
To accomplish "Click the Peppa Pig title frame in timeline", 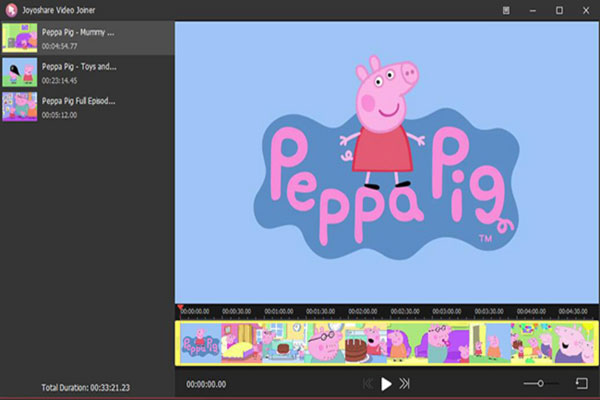I will pyautogui.click(x=200, y=342).
